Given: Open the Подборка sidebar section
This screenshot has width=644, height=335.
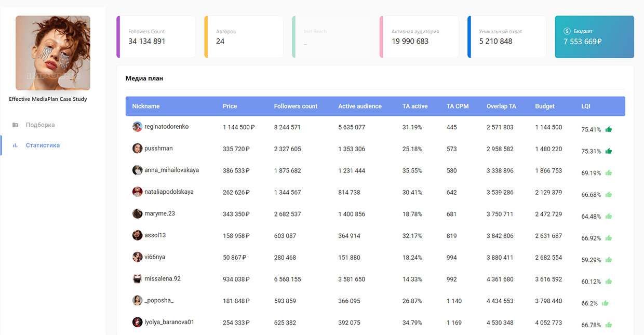Looking at the screenshot, I should tap(40, 125).
